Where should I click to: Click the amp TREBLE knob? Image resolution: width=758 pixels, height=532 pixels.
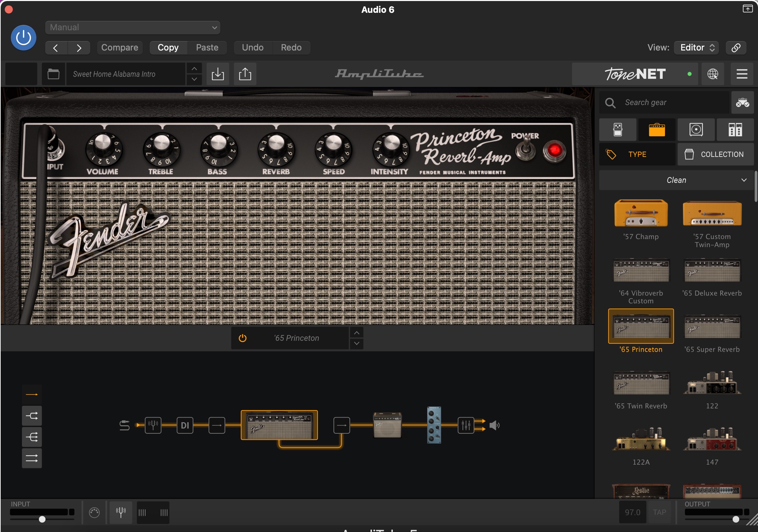coord(161,148)
